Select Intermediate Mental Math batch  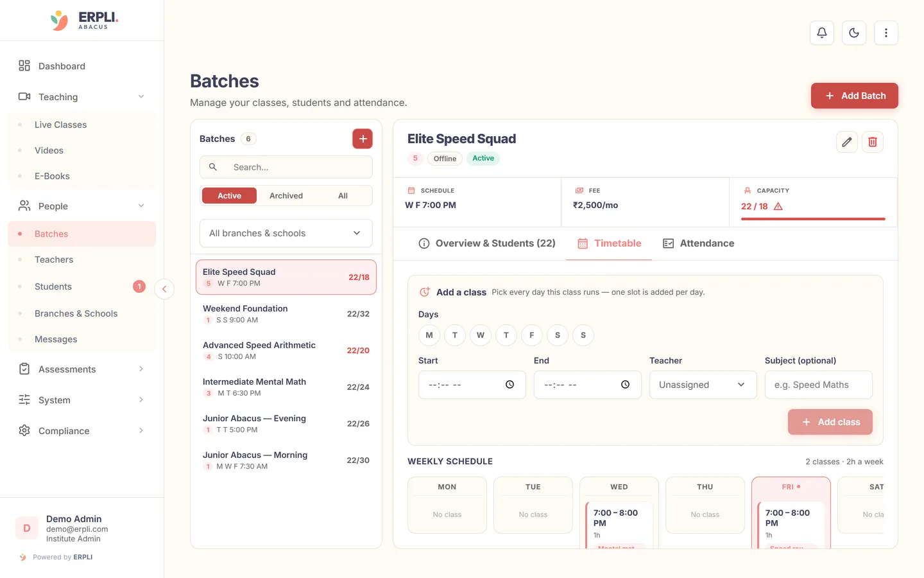pos(286,387)
